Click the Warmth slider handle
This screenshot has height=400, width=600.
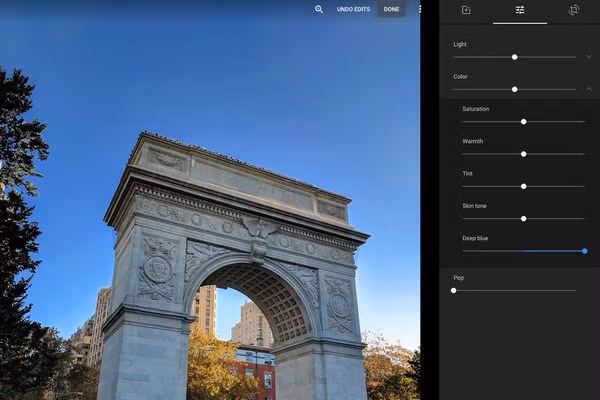(523, 154)
